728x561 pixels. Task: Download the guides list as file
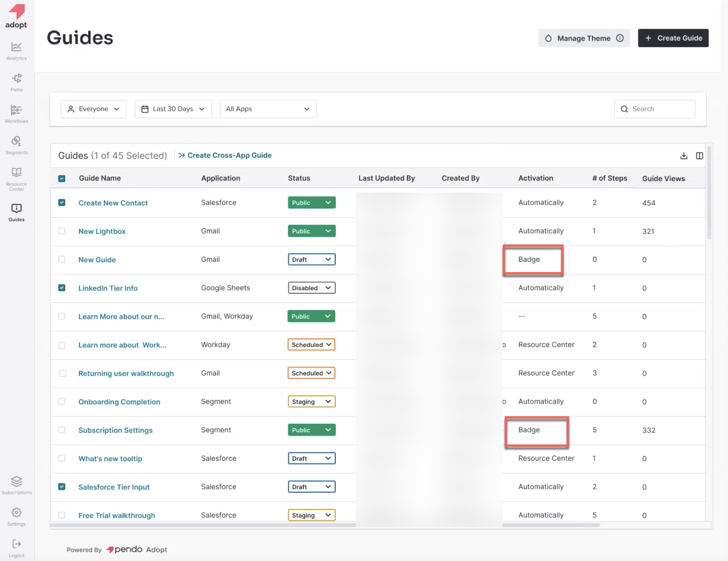[x=684, y=156]
